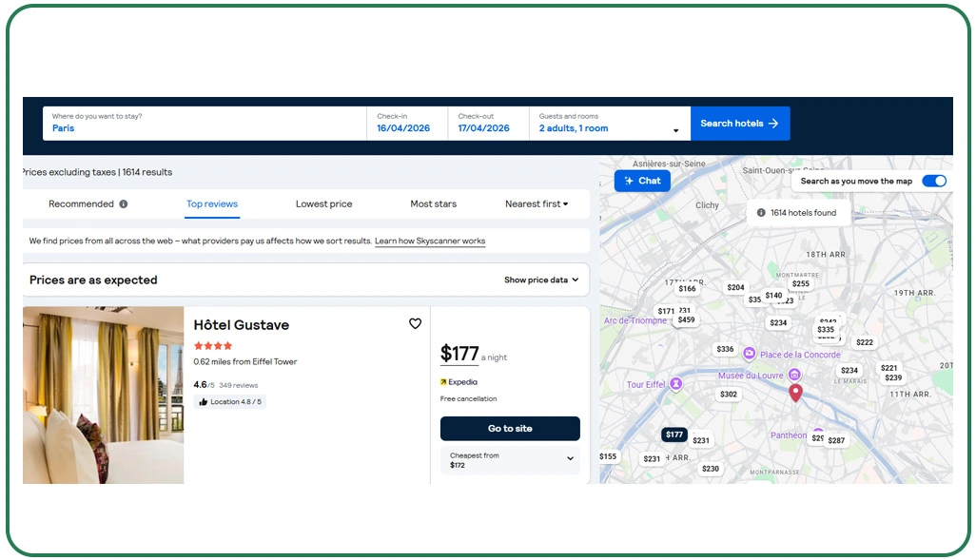Sort results by Lowest price
The image size is (976, 560).
(323, 203)
